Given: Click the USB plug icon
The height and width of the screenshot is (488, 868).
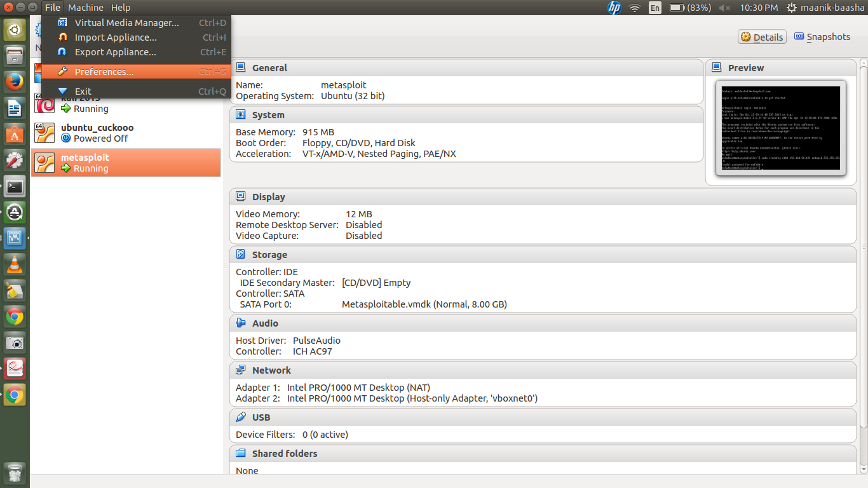Looking at the screenshot, I should pos(241,417).
